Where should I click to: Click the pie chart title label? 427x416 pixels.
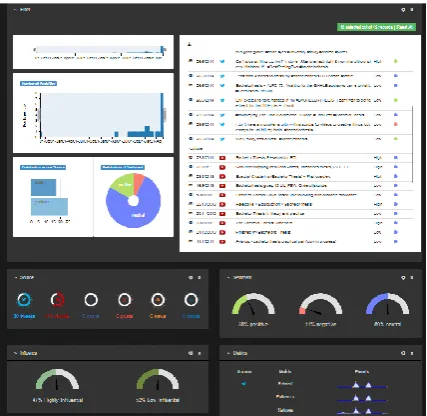tap(123, 167)
